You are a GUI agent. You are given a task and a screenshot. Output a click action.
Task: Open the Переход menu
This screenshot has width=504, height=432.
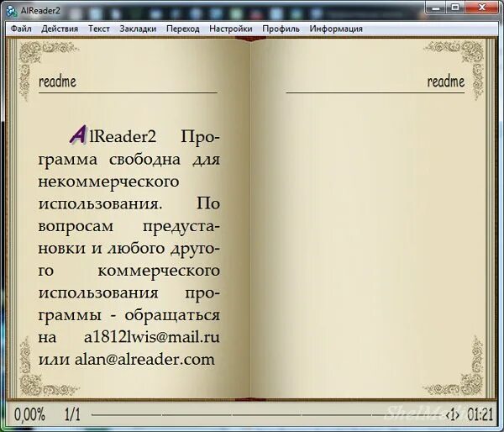182,29
